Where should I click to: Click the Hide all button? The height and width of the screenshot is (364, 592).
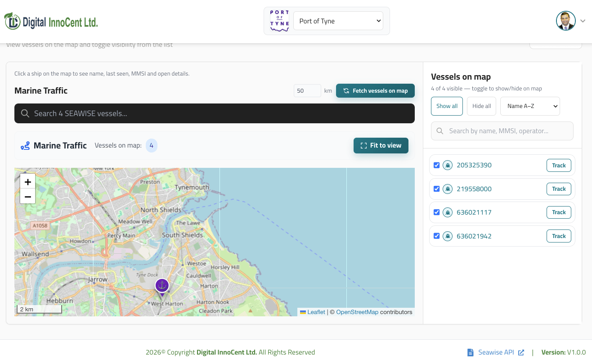tap(482, 106)
